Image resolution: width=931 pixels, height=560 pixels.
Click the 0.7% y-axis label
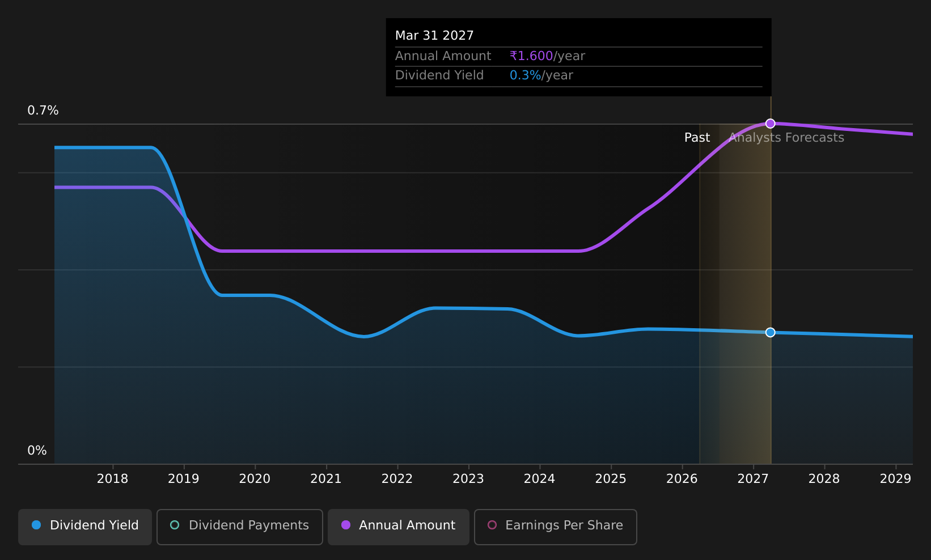(x=43, y=111)
